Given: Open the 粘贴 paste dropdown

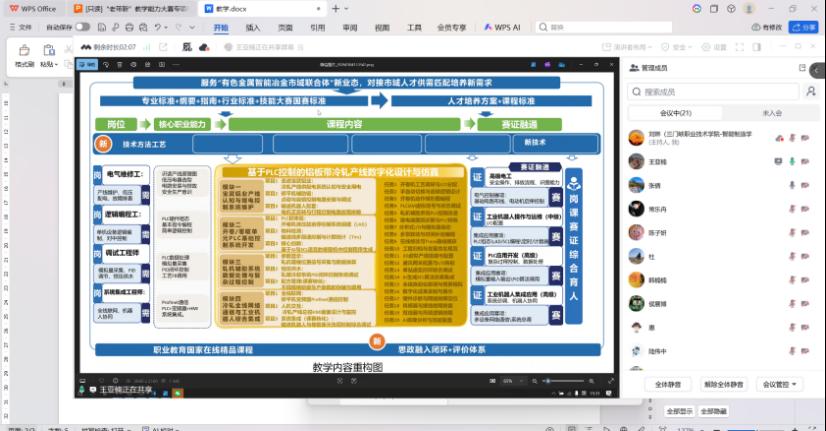Looking at the screenshot, I should (x=49, y=63).
